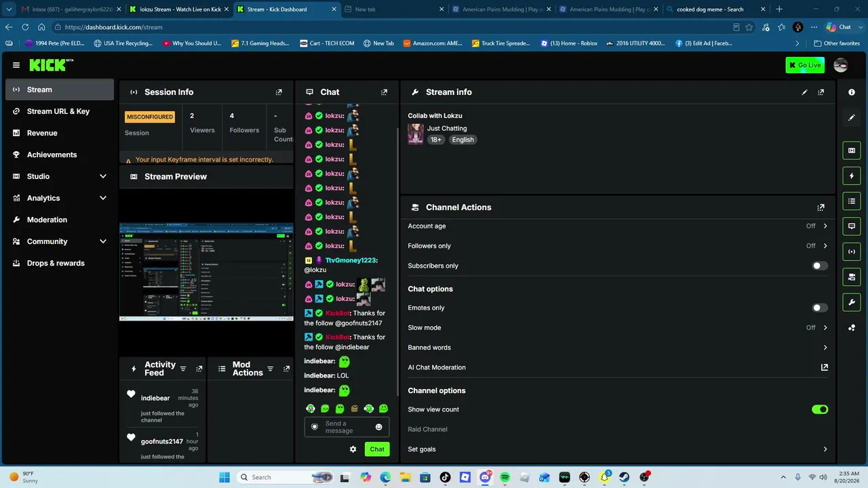Toggle the wrench Stream info widget in right rail

(x=852, y=302)
